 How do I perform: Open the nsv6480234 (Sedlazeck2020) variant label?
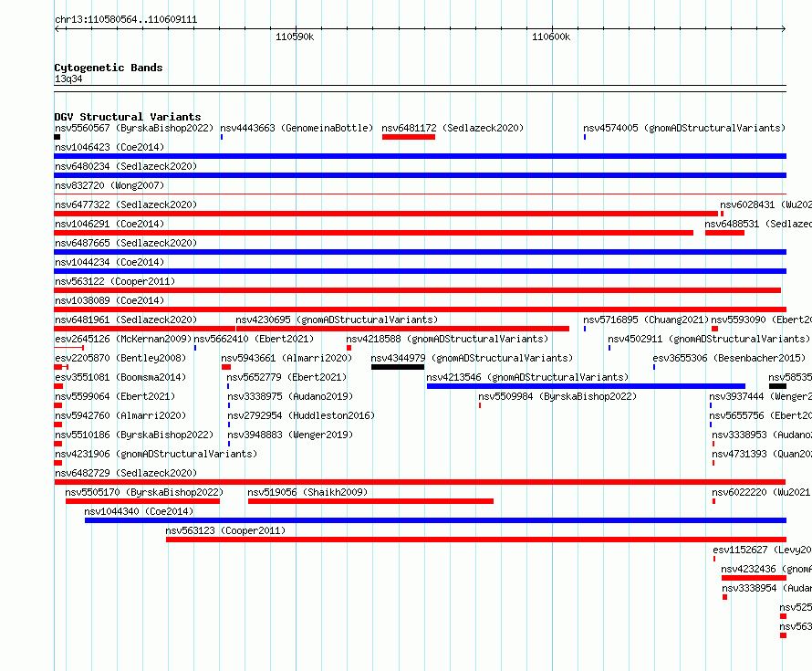click(126, 166)
